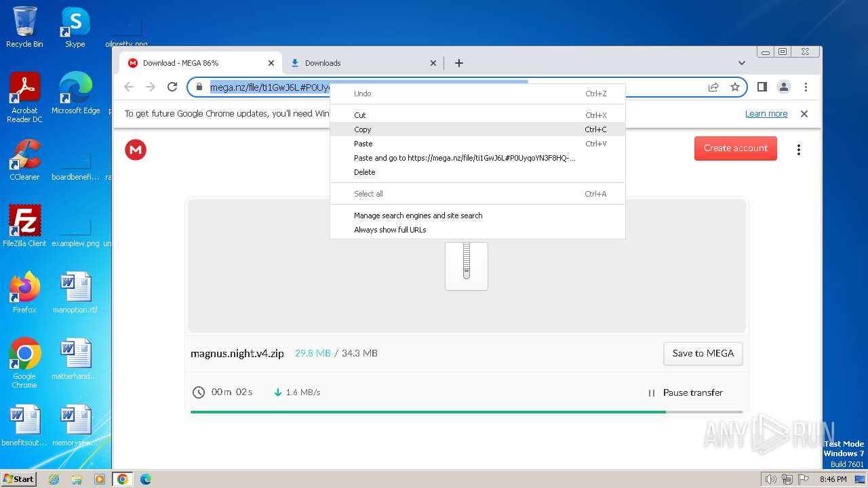Follow the Learn more link
Image resolution: width=868 pixels, height=488 pixels.
tap(766, 114)
